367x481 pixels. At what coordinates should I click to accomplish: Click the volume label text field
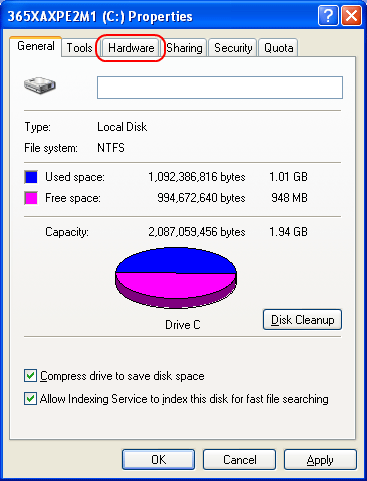(220, 87)
